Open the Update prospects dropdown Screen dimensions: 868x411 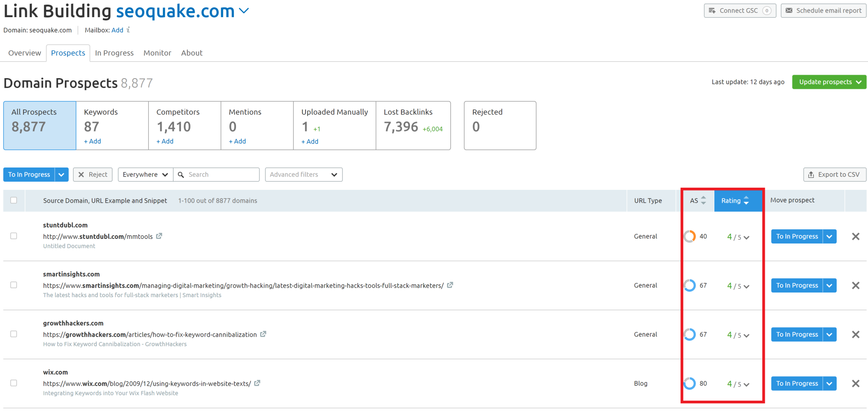[829, 82]
